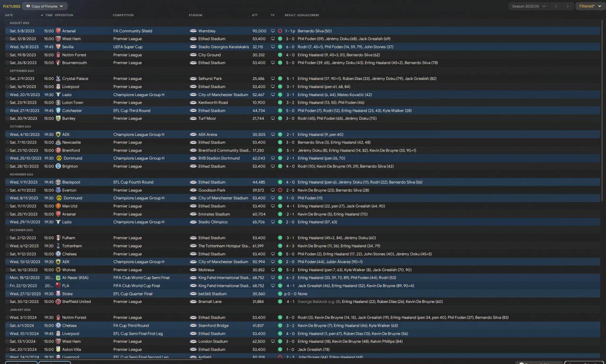Click the green win dot in Fulham row

[280, 238]
